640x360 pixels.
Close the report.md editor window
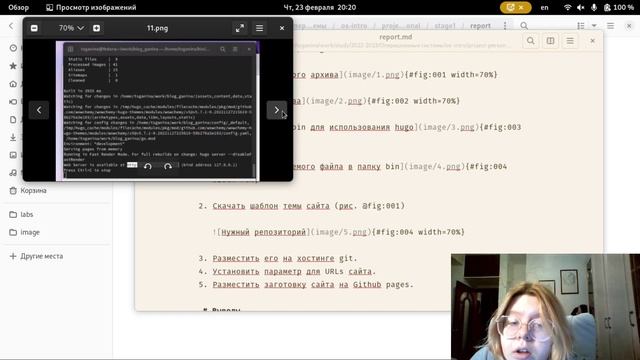(x=593, y=41)
